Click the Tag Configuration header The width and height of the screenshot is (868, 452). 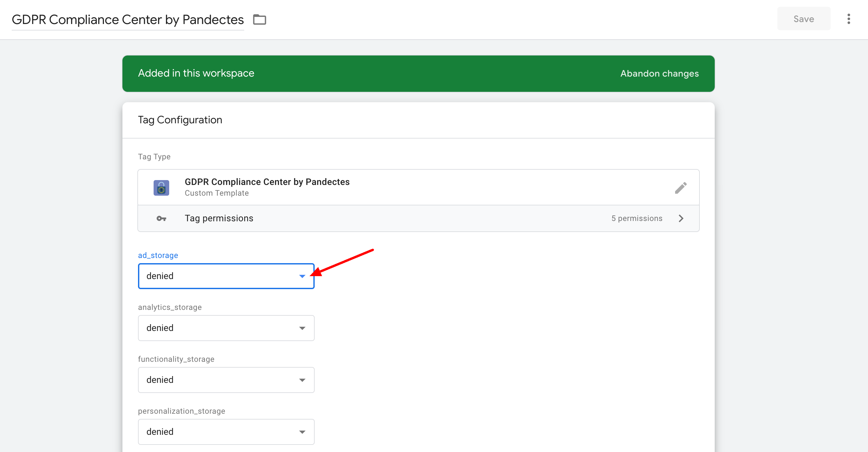(x=180, y=120)
